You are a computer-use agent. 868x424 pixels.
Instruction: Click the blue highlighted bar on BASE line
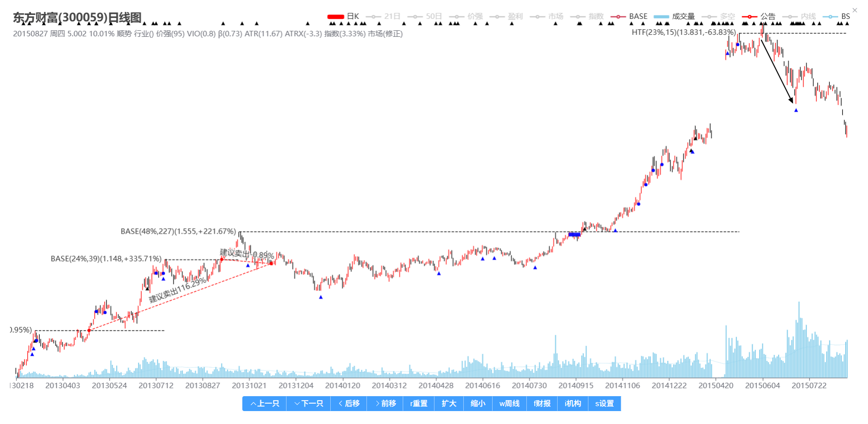[x=575, y=234]
